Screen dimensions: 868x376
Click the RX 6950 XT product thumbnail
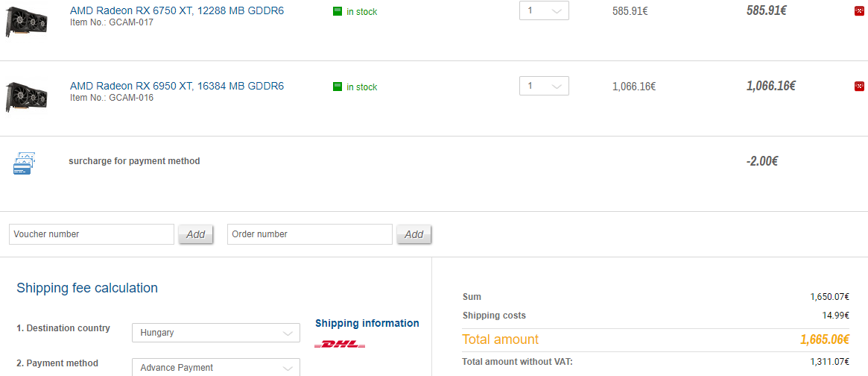[26, 97]
